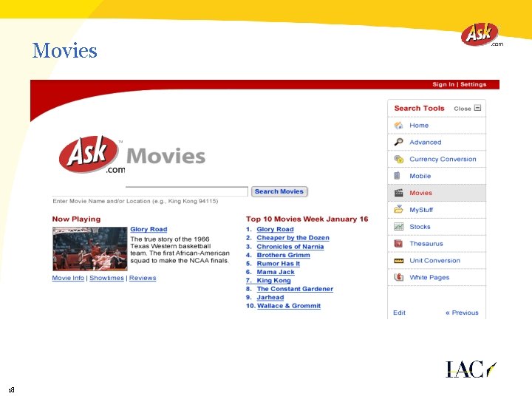The height and width of the screenshot is (399, 532).
Task: Open the Currency Conversion tool
Action: [443, 159]
